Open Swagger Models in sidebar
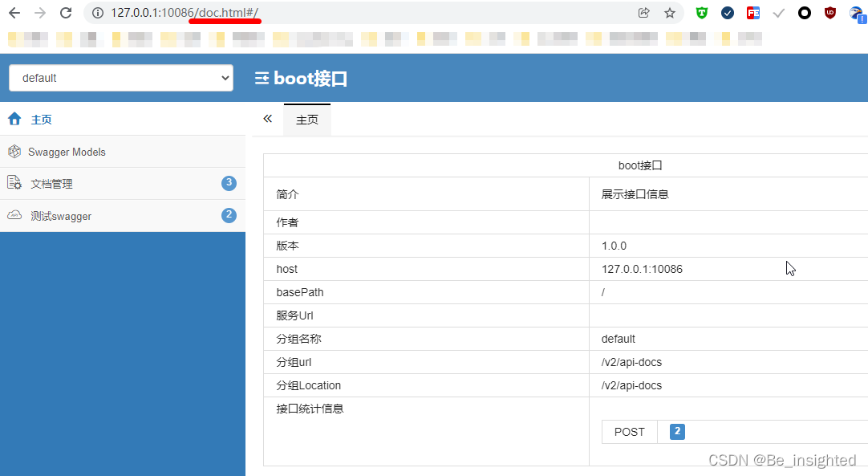Screen dimensions: 868x476 [x=123, y=151]
